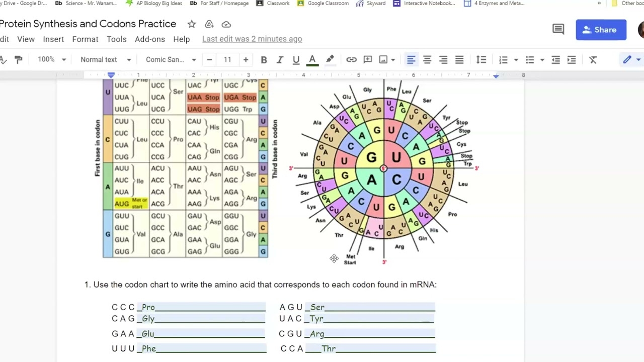Toggle a bulleted list

(530, 59)
